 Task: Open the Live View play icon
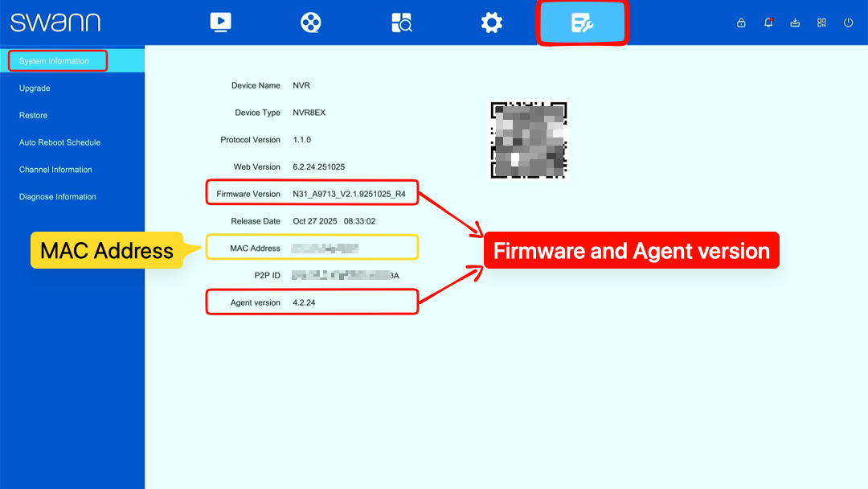point(220,23)
